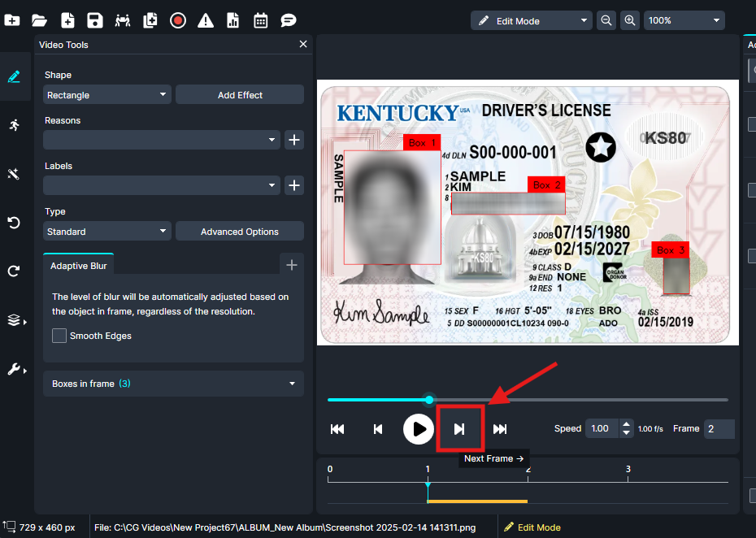Click the Advanced Options button

240,232
